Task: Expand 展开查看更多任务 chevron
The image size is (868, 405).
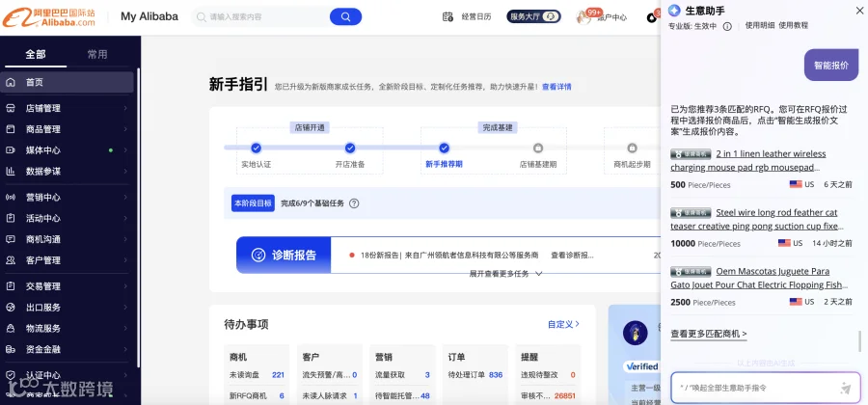Action: pos(538,273)
